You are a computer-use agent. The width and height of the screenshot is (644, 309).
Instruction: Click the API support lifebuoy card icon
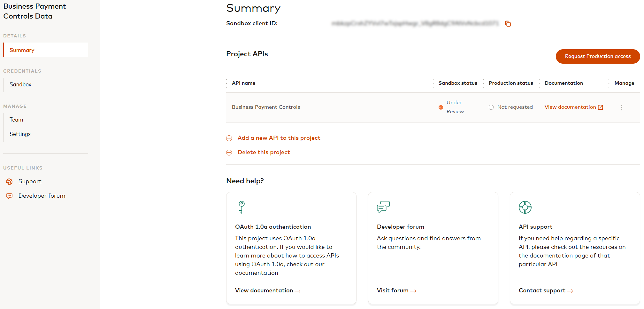[x=525, y=207]
